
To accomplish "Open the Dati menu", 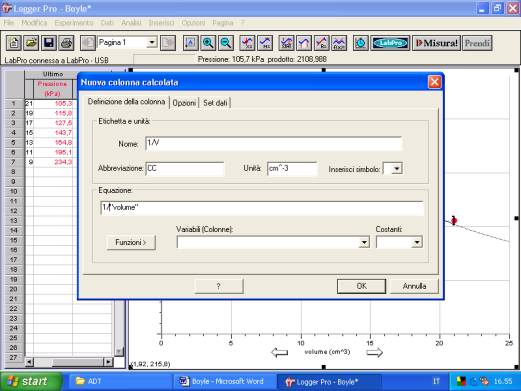I will 107,23.
